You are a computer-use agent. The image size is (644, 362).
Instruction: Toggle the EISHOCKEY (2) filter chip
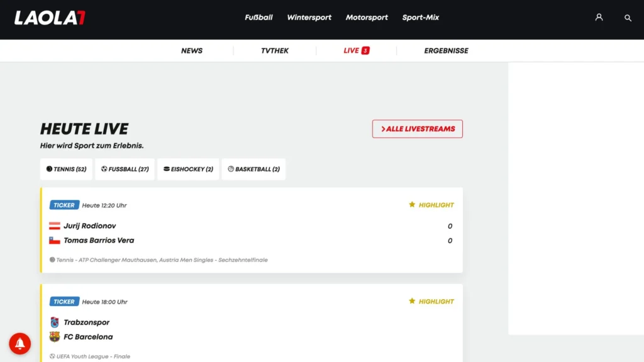[187, 168]
